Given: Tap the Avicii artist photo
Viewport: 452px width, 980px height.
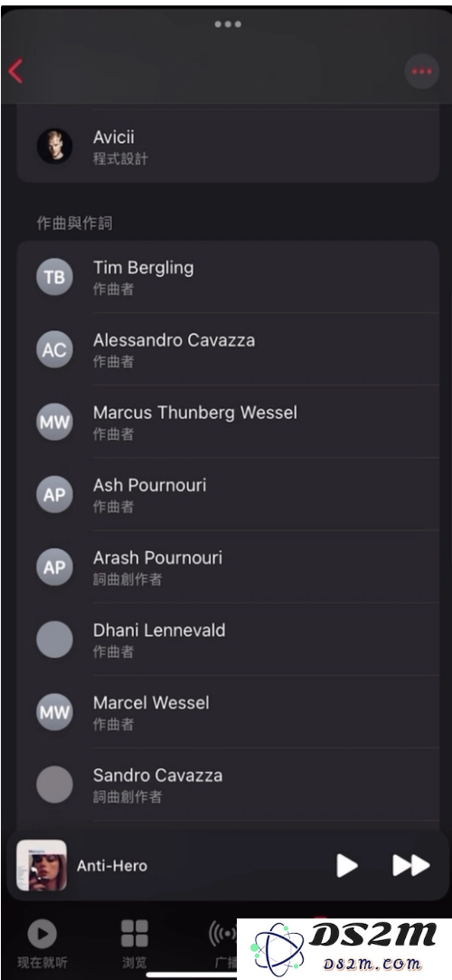Looking at the screenshot, I should (54, 147).
